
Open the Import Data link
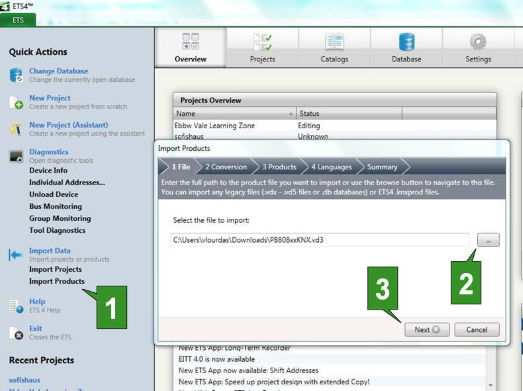click(x=50, y=251)
